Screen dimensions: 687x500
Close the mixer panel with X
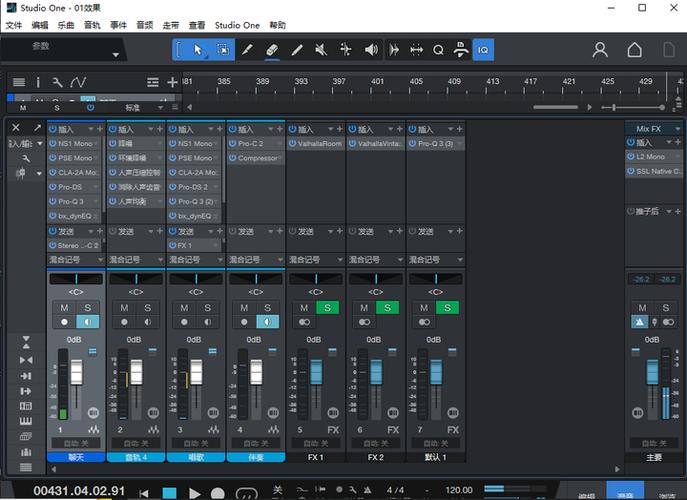(x=16, y=128)
